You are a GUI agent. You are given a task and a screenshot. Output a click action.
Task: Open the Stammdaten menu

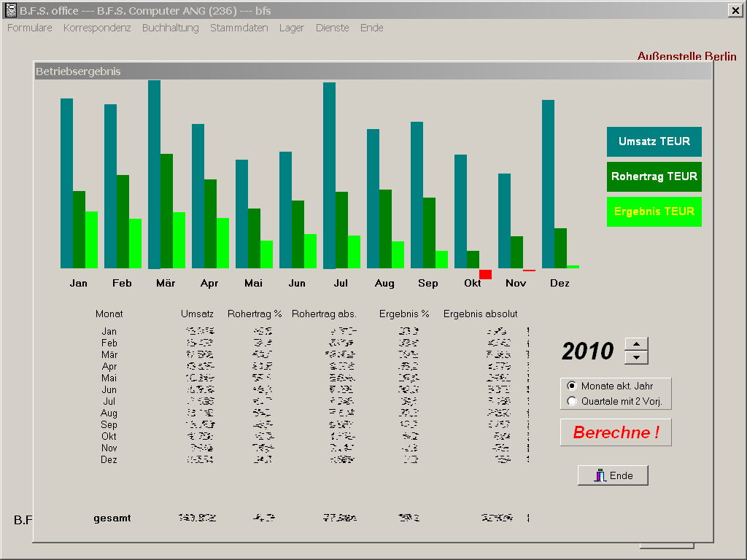[239, 28]
